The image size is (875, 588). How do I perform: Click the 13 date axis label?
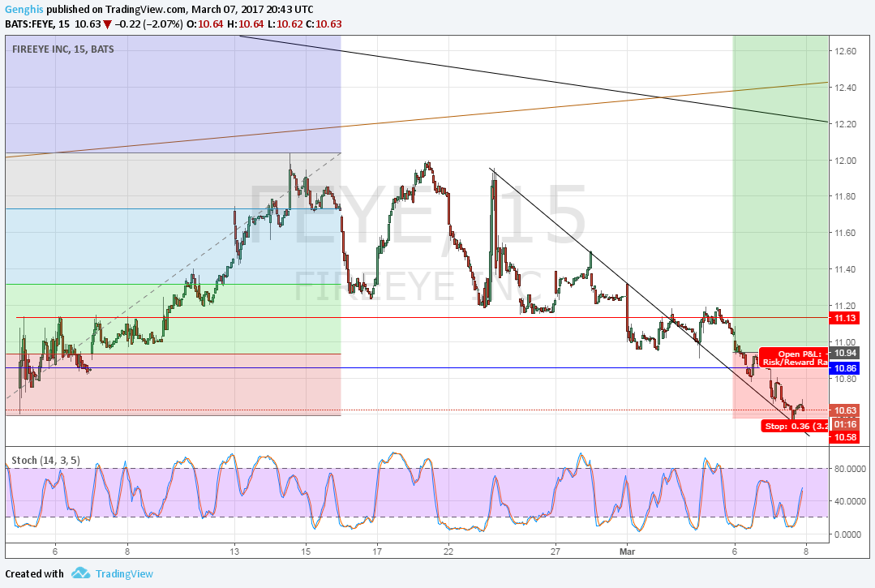click(x=234, y=552)
